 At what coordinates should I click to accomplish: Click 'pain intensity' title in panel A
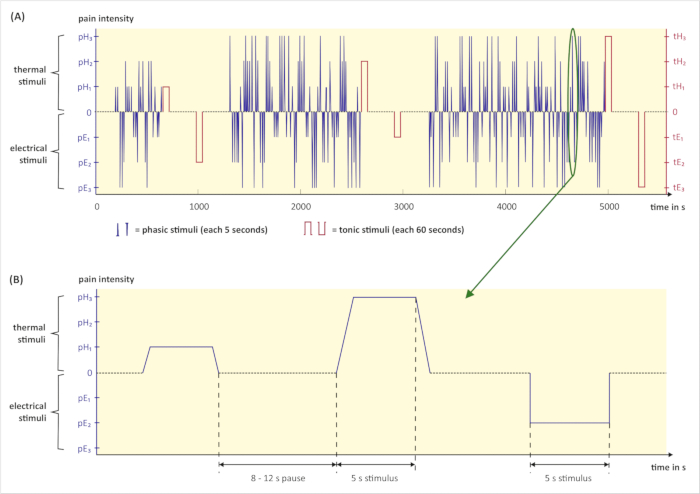coord(106,19)
